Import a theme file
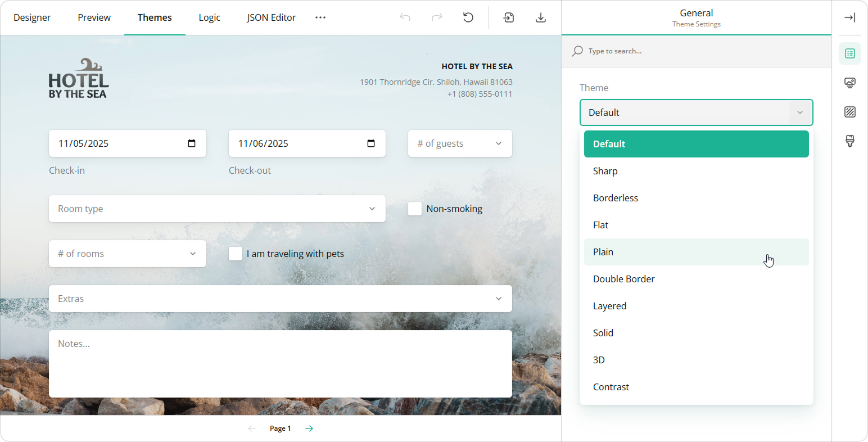This screenshot has height=442, width=868. click(x=508, y=17)
